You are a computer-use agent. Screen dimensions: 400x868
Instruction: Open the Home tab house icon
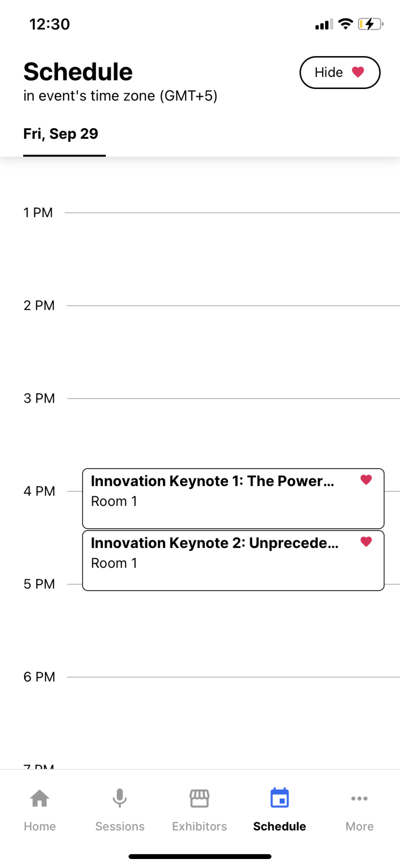[x=40, y=798]
